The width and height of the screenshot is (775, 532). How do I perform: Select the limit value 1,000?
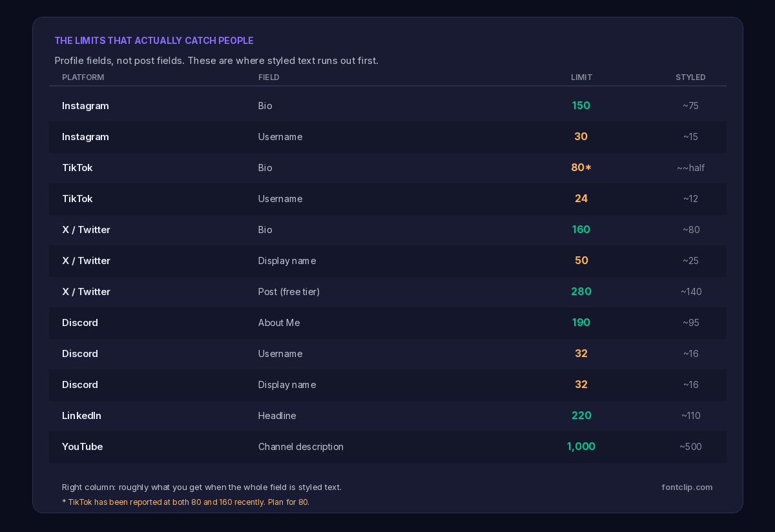point(581,446)
